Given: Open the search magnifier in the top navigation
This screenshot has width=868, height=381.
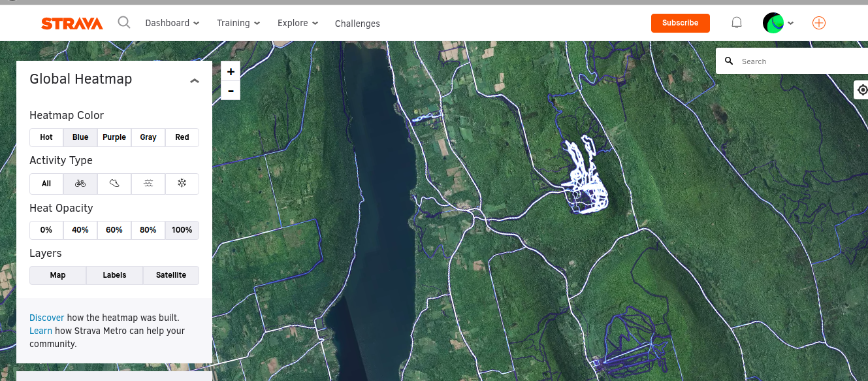Looking at the screenshot, I should click(124, 23).
